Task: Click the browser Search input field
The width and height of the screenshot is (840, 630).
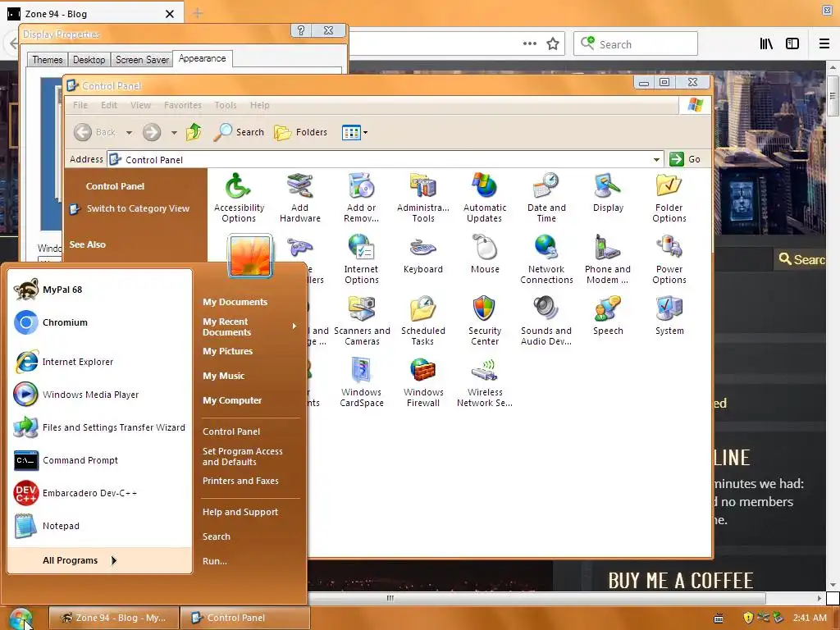Action: pyautogui.click(x=636, y=44)
